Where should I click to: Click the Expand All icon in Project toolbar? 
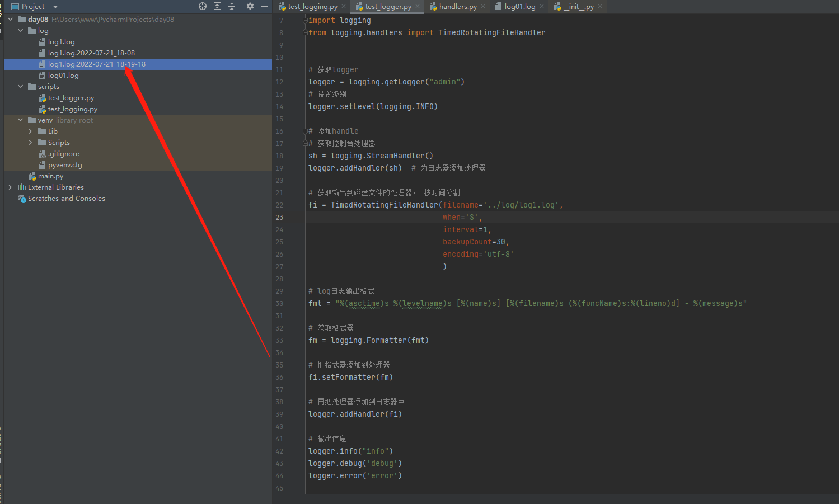[x=217, y=6]
